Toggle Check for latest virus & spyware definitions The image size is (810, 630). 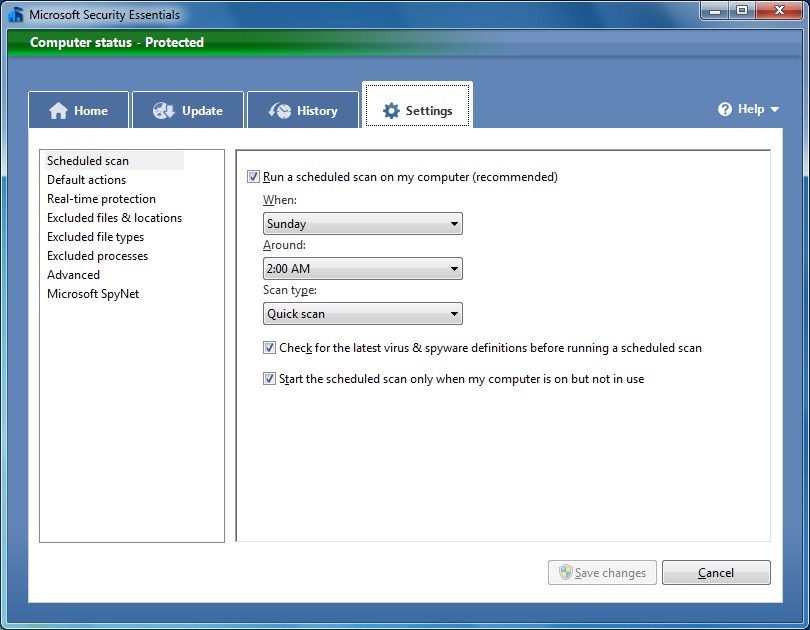coord(269,348)
